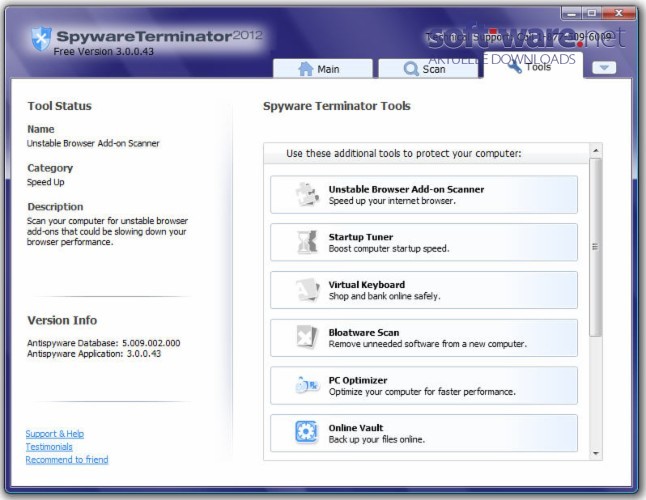
Task: Open the Online Vault tool
Action: click(x=424, y=433)
